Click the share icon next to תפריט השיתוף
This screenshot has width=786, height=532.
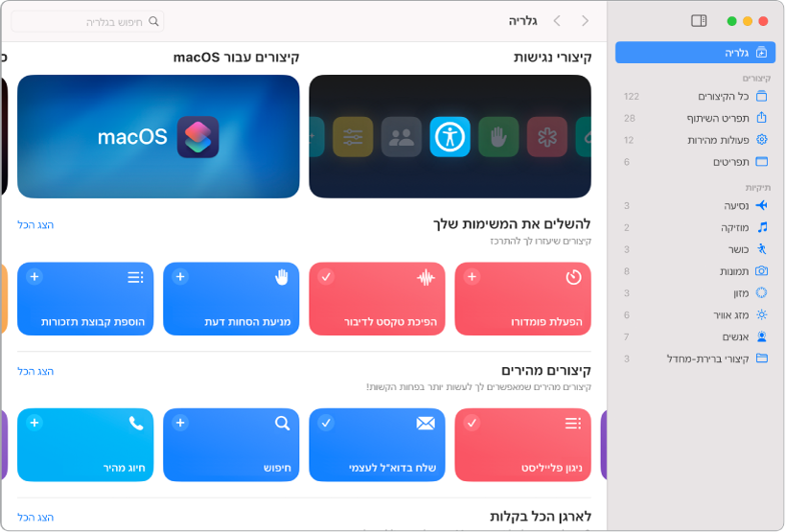coord(761,117)
